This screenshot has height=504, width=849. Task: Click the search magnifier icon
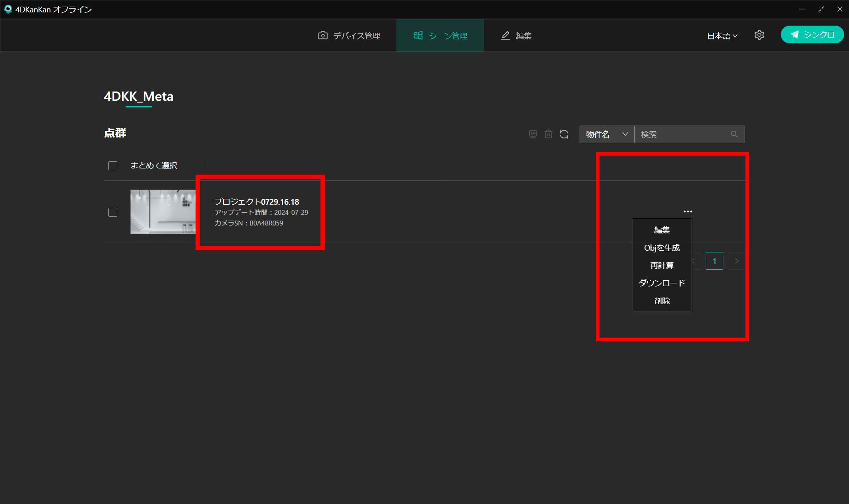click(734, 134)
